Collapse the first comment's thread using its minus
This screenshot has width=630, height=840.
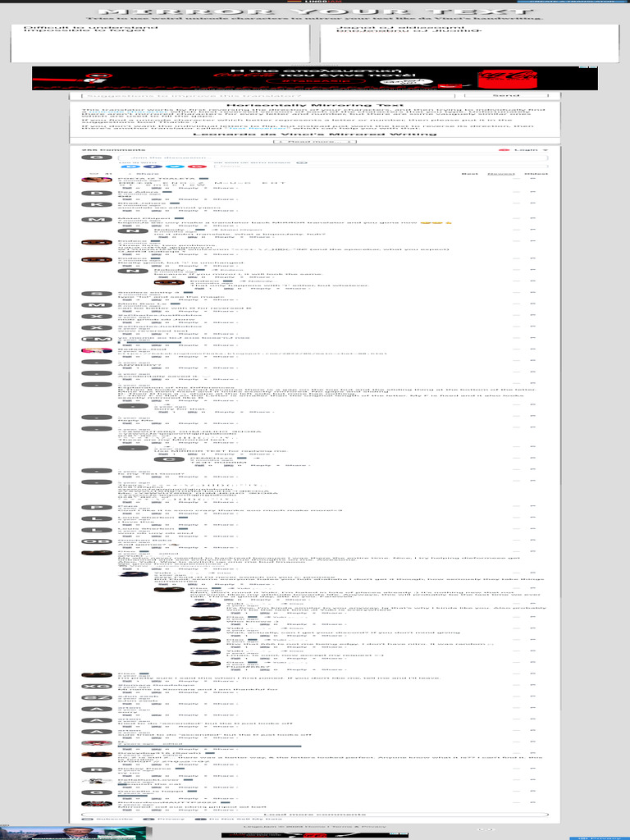click(x=517, y=178)
